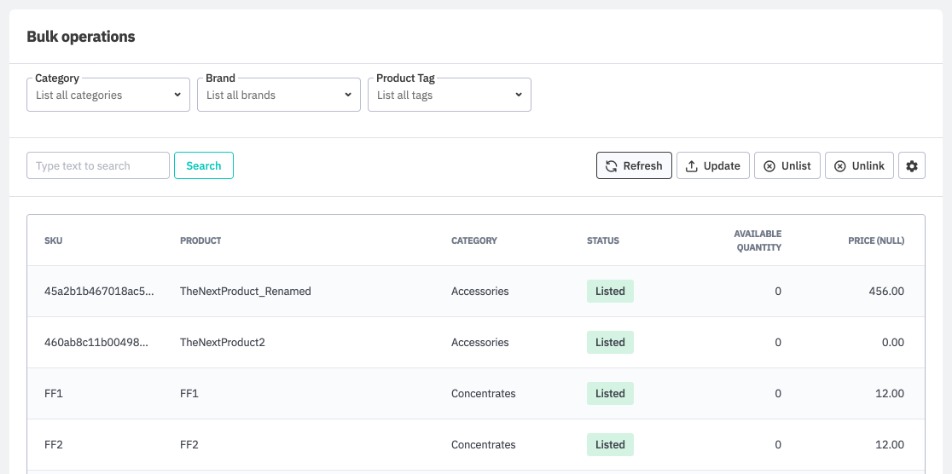
Task: Click the Category column header
Action: [x=474, y=241]
